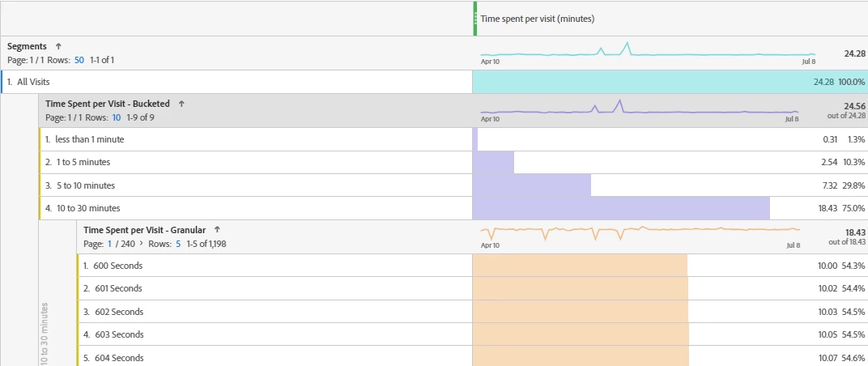Screen dimensions: 868x366
Task: Click the 2.54 10.3% value cell
Action: click(670, 162)
